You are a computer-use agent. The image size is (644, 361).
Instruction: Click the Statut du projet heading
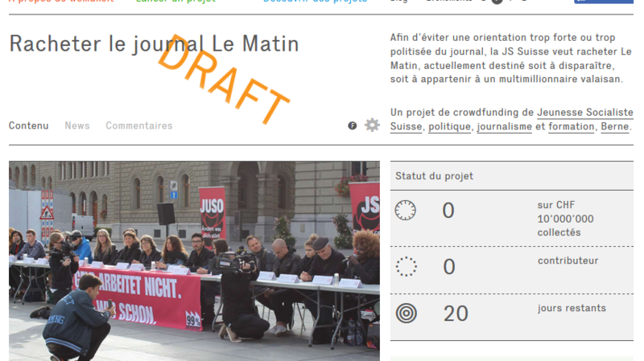(434, 176)
